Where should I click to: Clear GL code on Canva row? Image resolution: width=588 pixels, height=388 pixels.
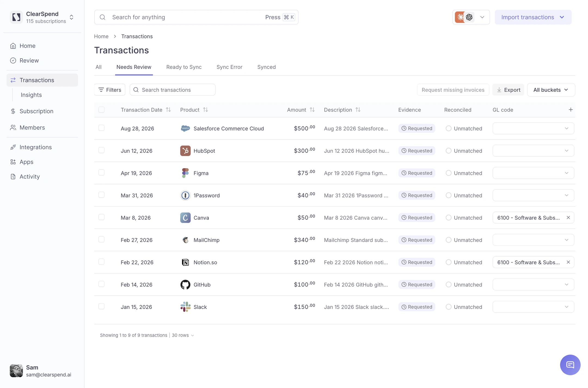(x=568, y=217)
